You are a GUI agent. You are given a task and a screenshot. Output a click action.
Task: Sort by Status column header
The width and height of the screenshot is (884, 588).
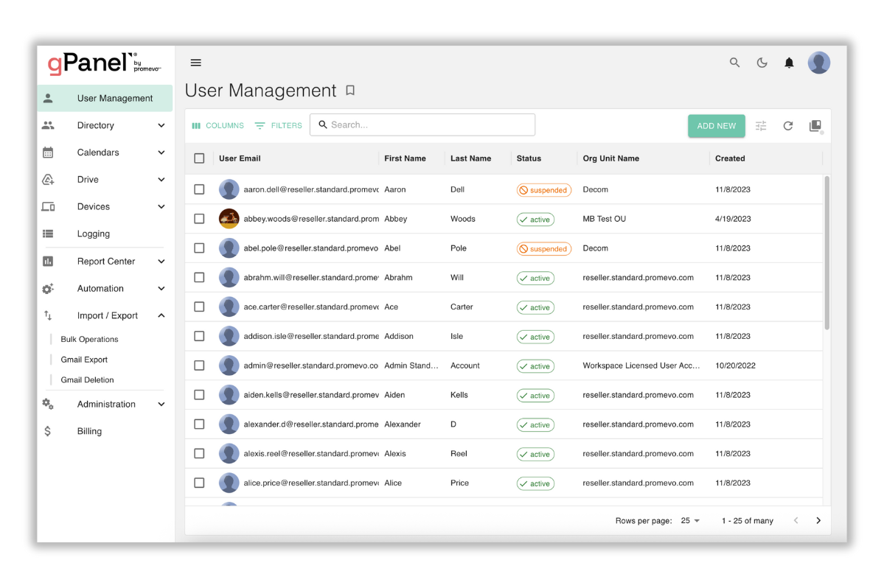point(529,158)
